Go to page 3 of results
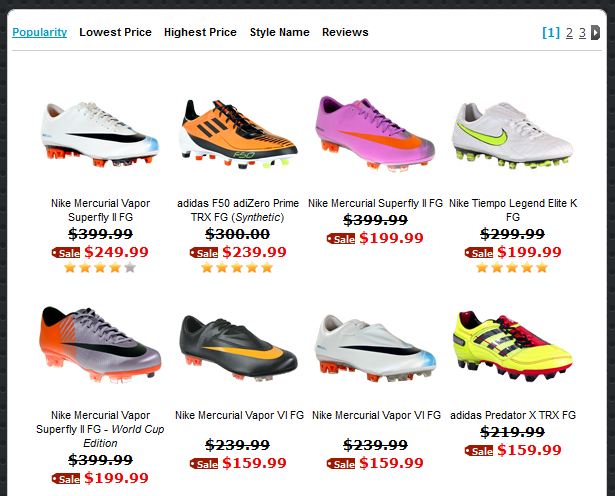Viewport: 615px width, 496px height. click(x=582, y=33)
